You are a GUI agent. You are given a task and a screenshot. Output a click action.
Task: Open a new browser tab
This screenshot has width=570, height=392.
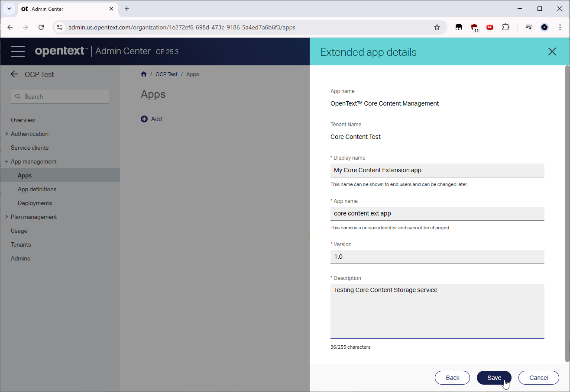(127, 9)
